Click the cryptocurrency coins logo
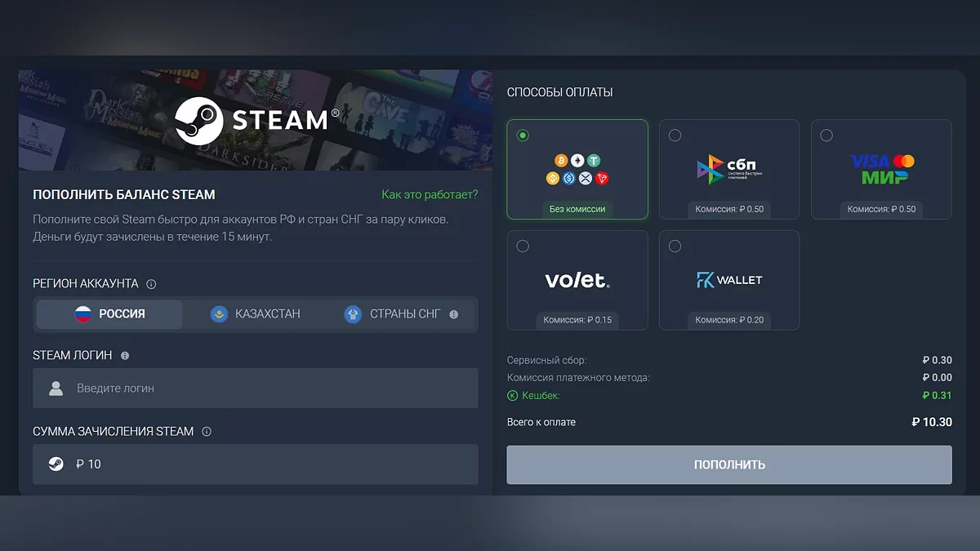 pyautogui.click(x=577, y=169)
